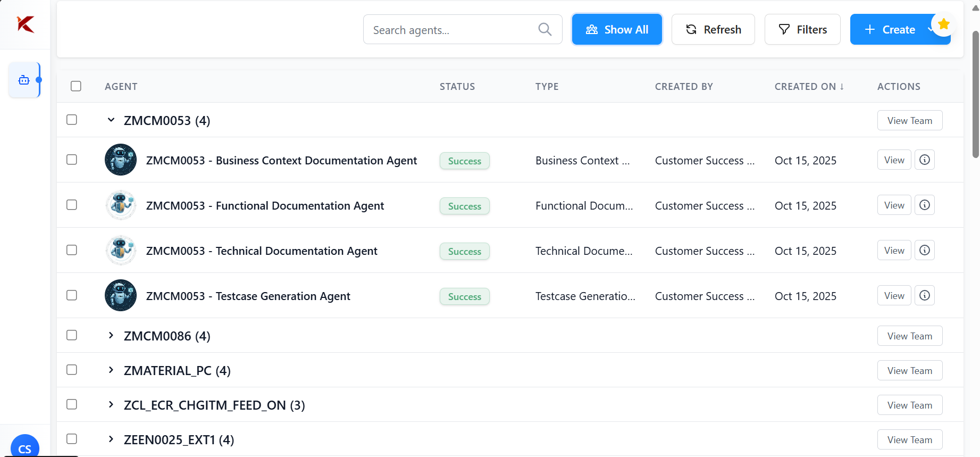
Task: Click the CS user avatar
Action: pyautogui.click(x=24, y=447)
